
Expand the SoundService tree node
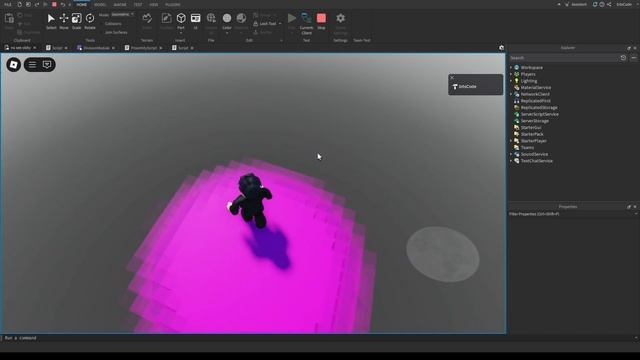pos(511,154)
